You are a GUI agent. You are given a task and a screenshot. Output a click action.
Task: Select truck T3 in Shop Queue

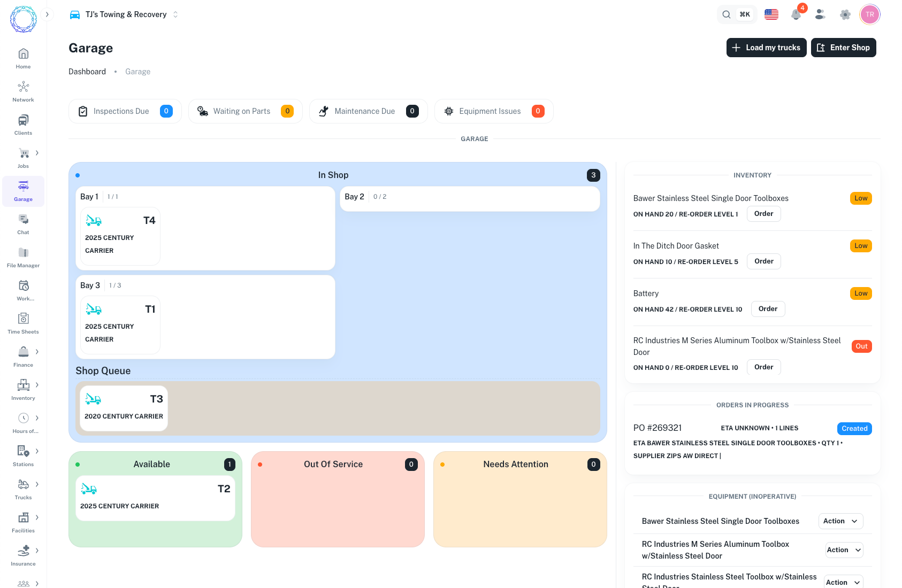pyautogui.click(x=124, y=408)
